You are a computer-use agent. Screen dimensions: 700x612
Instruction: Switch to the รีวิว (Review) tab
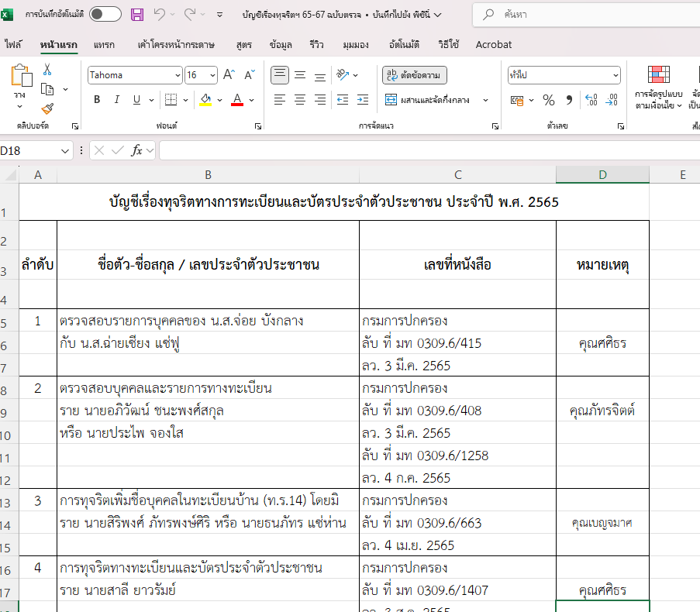click(316, 45)
